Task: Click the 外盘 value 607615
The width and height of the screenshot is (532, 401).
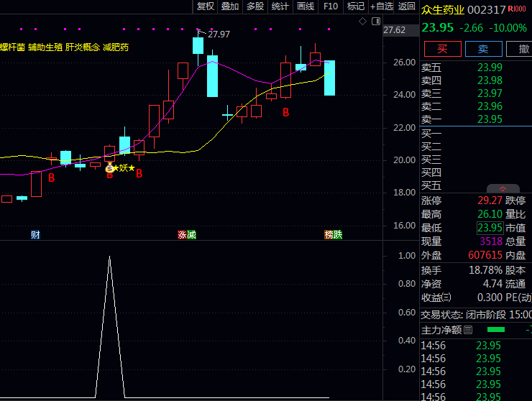Action: point(485,255)
